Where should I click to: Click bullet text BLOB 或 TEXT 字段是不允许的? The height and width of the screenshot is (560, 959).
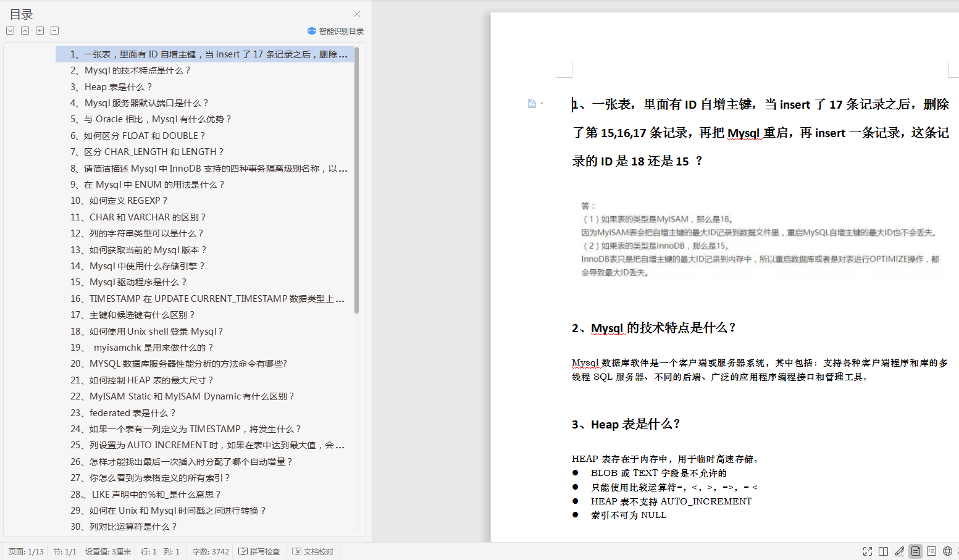(x=659, y=473)
